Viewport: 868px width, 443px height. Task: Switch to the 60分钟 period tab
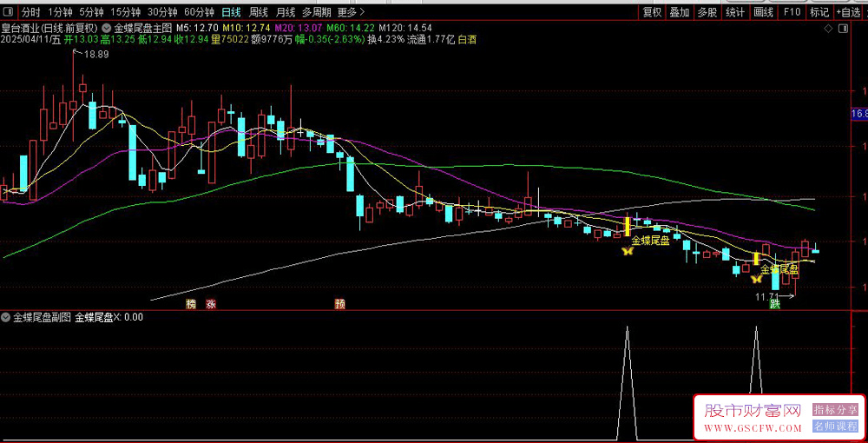click(x=199, y=11)
